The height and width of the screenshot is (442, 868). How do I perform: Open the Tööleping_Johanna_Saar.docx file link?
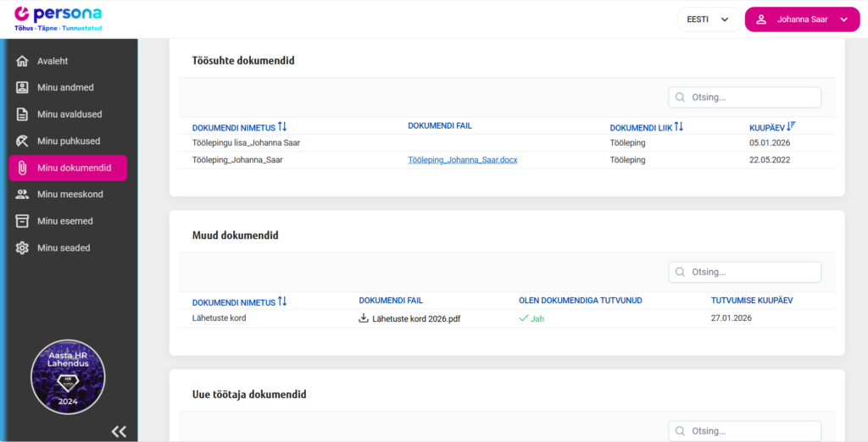pos(462,160)
